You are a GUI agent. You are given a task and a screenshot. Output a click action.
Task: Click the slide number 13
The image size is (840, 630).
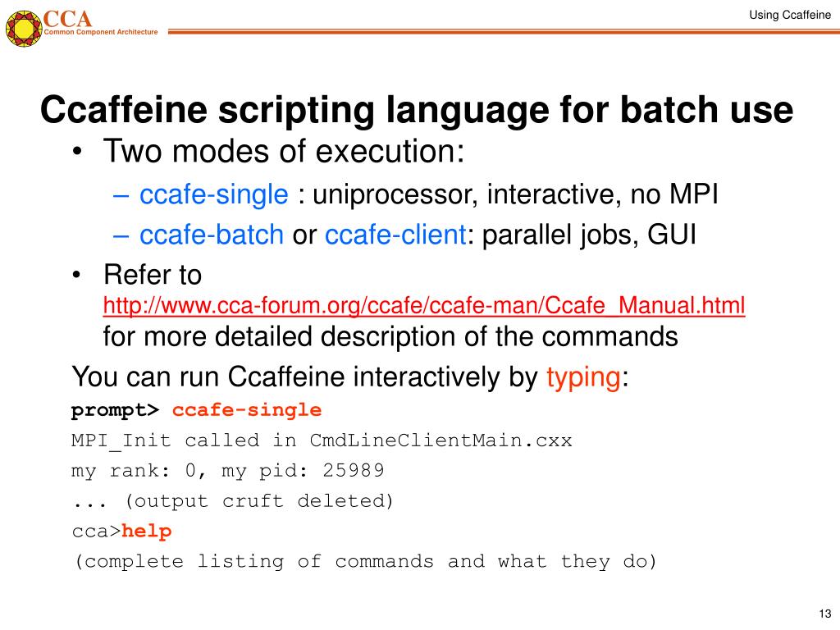[x=825, y=614]
